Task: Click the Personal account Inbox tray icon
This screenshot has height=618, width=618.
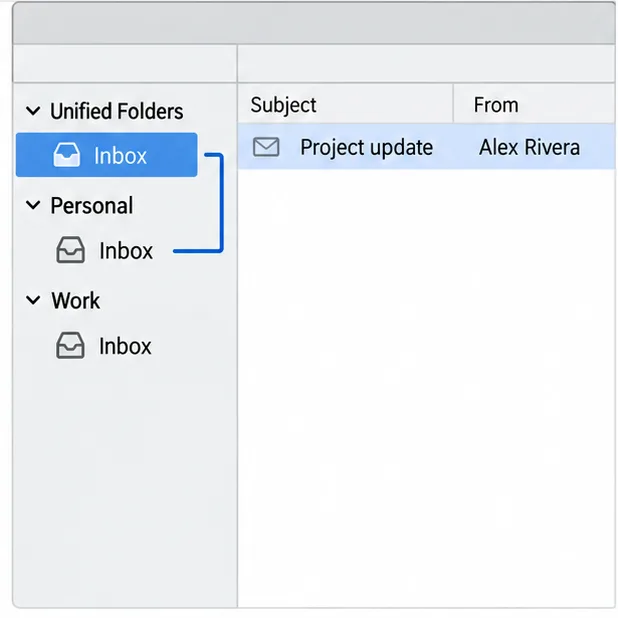Action: tap(70, 249)
